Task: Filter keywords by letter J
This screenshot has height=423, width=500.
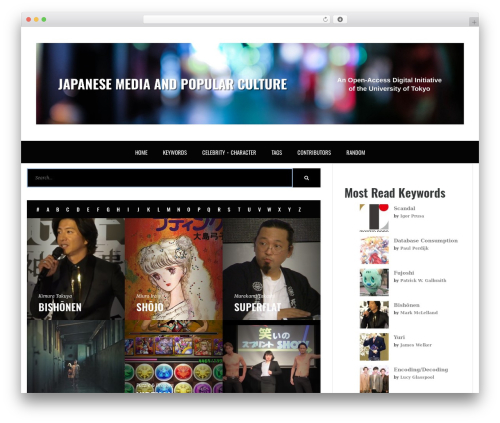Action: (x=138, y=210)
